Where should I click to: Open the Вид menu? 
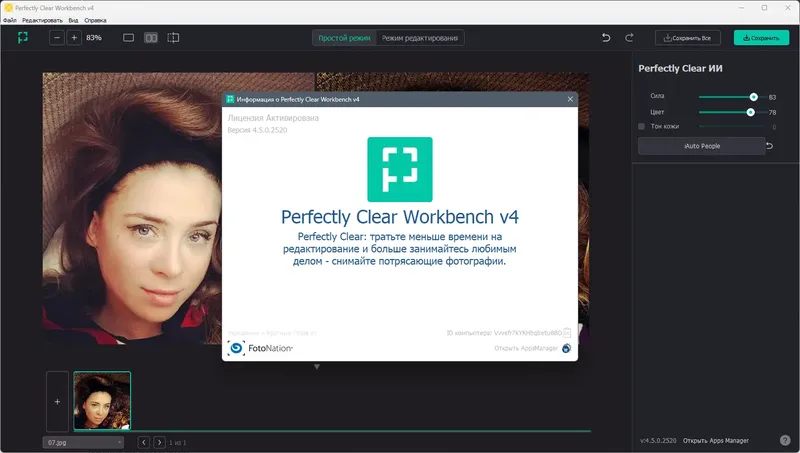(73, 20)
